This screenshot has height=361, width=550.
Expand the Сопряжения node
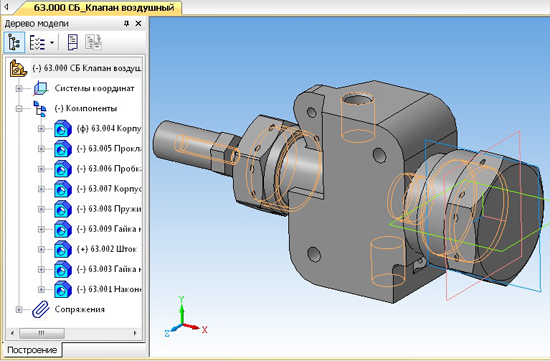(19, 309)
